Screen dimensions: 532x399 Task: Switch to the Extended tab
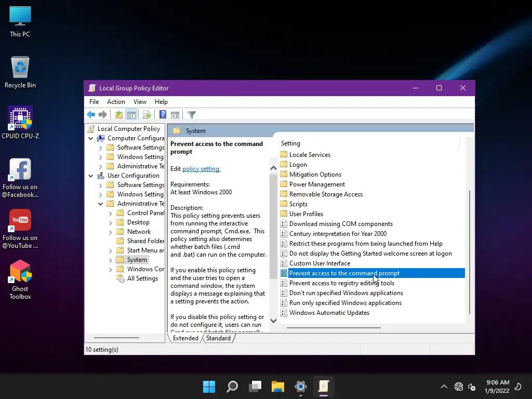[x=185, y=338]
